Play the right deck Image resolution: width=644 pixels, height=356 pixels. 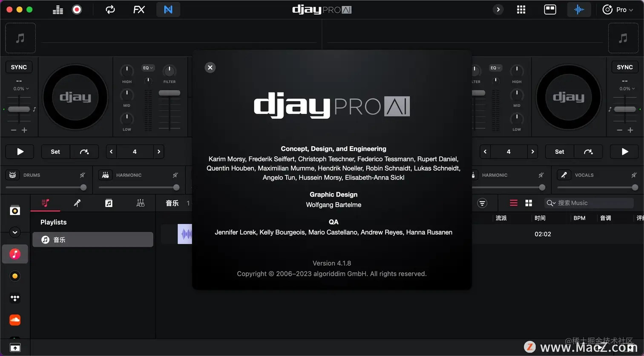click(624, 151)
